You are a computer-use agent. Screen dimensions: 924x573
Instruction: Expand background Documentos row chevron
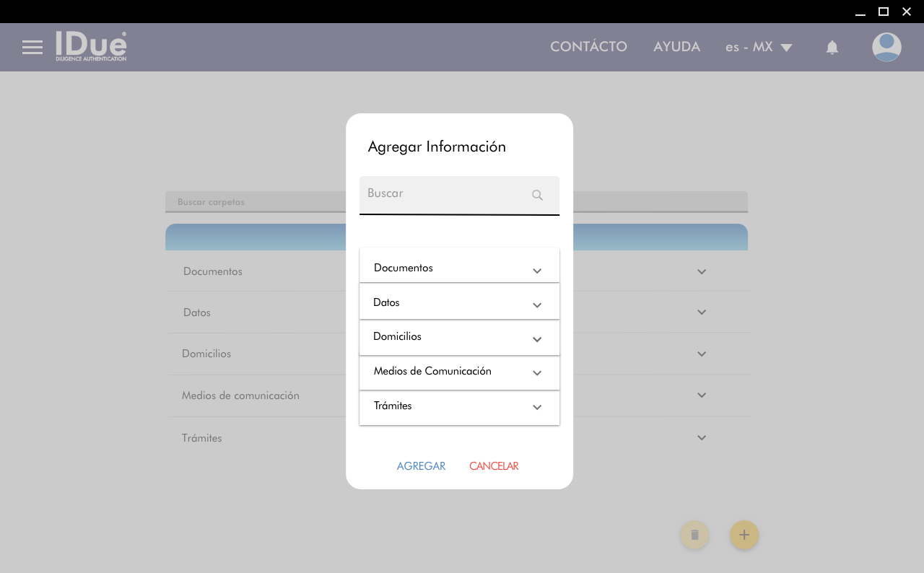701,272
